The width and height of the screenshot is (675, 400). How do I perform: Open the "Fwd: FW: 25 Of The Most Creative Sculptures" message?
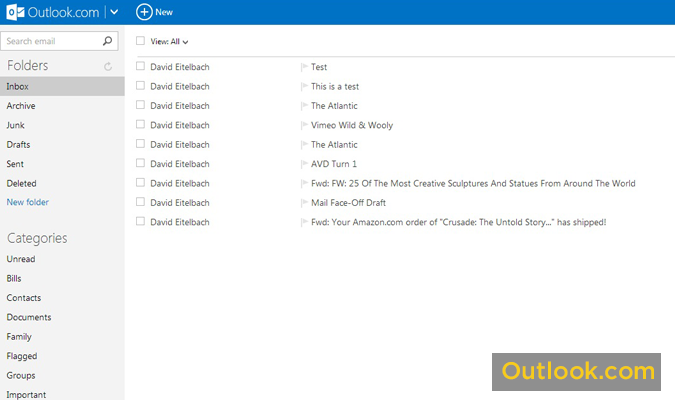(473, 183)
